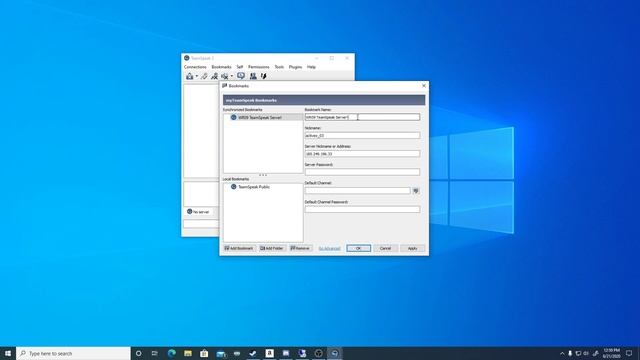Click the last toolbar icon in TeamSpeak window

(264, 76)
